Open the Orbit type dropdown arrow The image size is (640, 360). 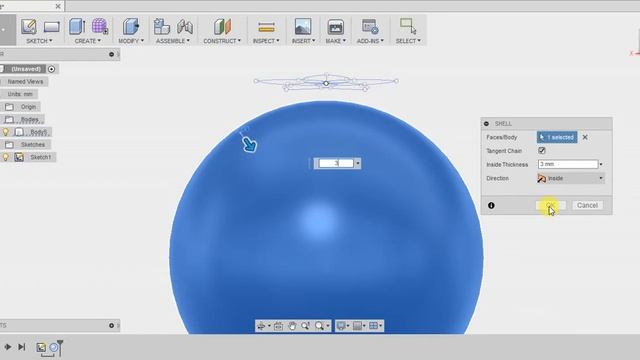pos(269,326)
